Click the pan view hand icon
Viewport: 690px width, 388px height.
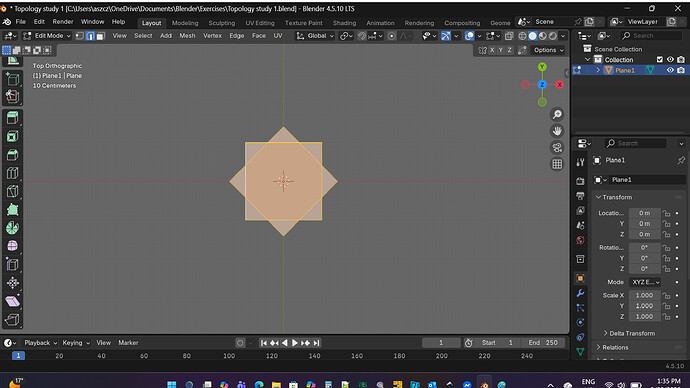557,131
